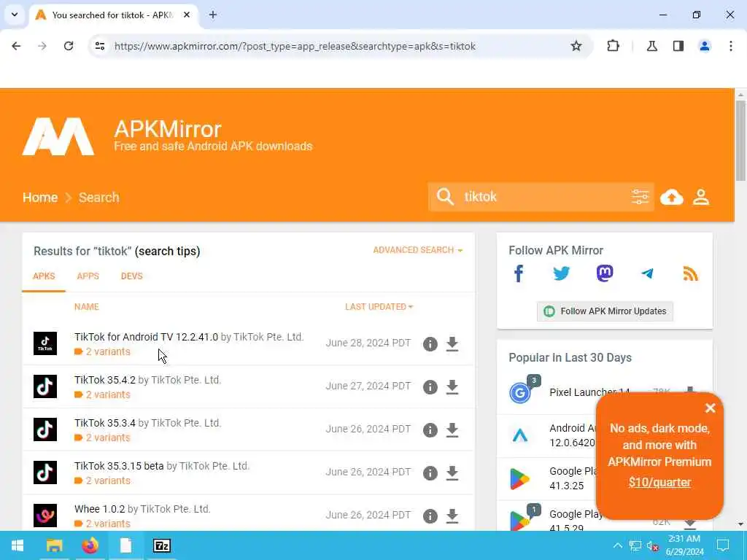Open TikTok 35.3.15 beta release link

point(119,466)
